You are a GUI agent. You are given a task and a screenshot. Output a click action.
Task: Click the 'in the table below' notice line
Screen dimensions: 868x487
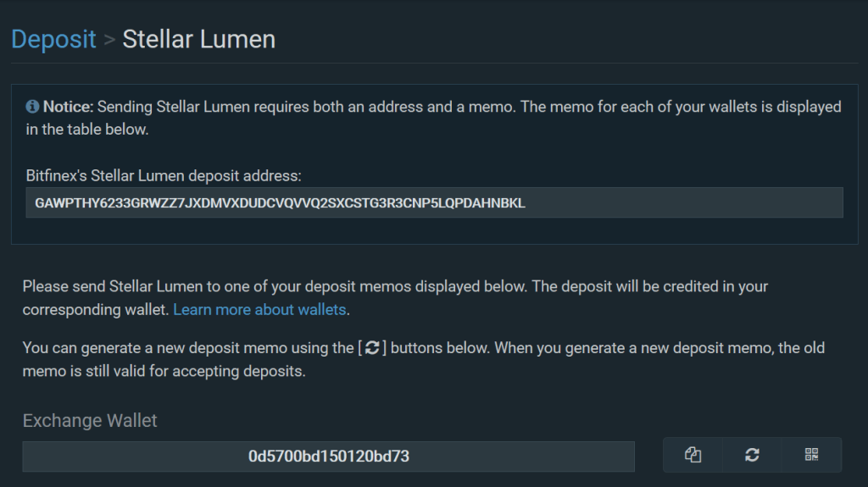pyautogui.click(x=87, y=130)
